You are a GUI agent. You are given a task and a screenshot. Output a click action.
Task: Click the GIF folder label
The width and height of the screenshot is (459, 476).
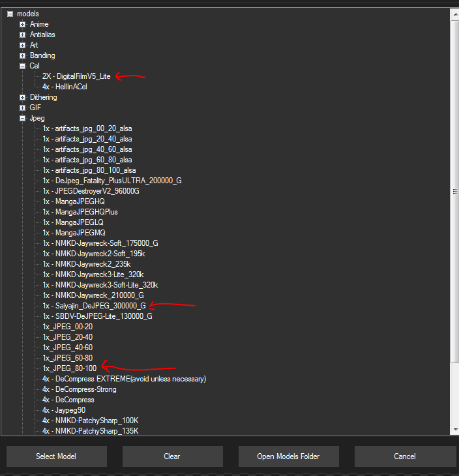pyautogui.click(x=35, y=108)
